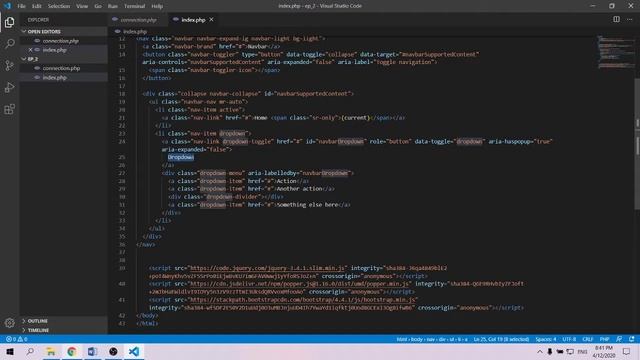The width and height of the screenshot is (640, 360).
Task: Open connection.php in the Open Editors list
Action: (x=60, y=41)
